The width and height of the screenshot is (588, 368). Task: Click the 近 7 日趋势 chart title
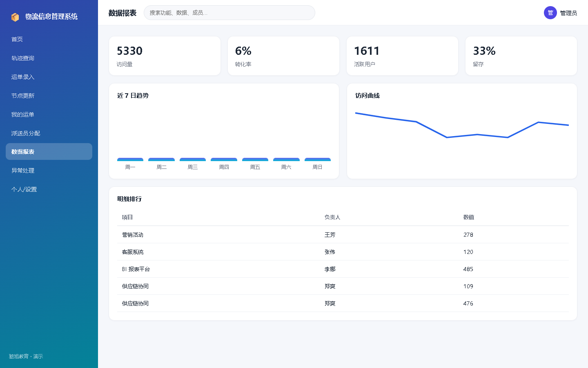coord(133,96)
